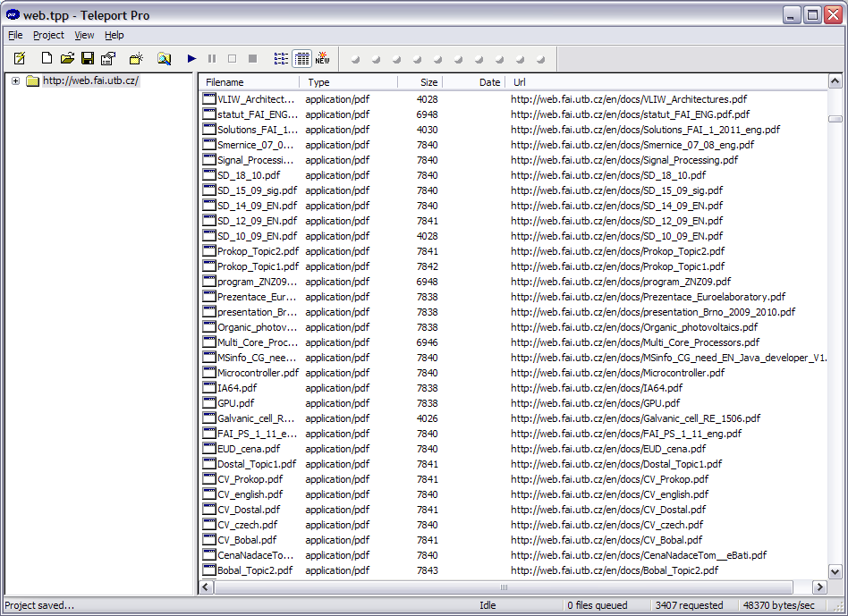Open an existing project file
The width and height of the screenshot is (848, 616).
click(67, 58)
